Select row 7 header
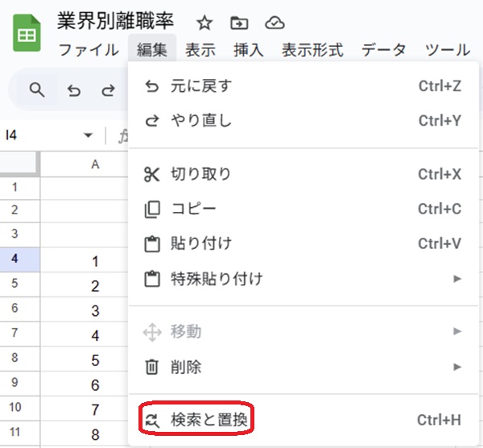Image resolution: width=483 pixels, height=448 pixels. (19, 334)
